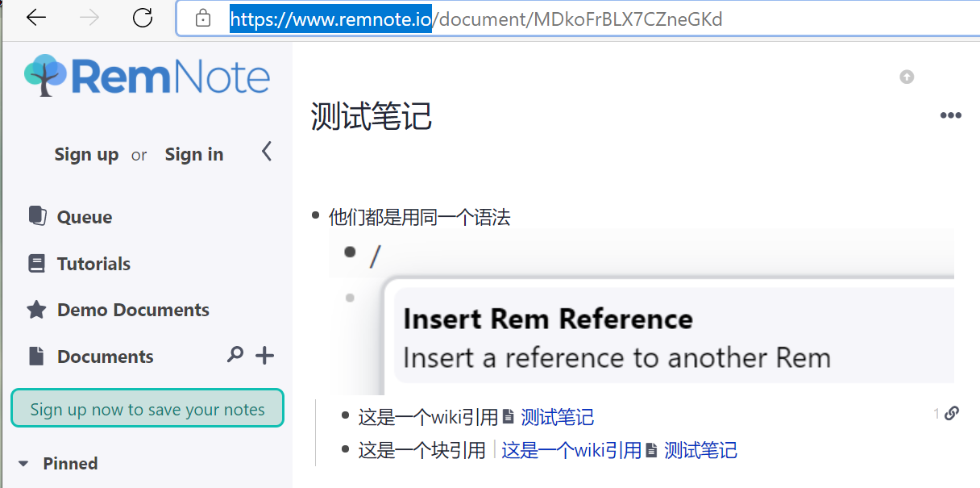Select the Sign in option
980x488 pixels.
pyautogui.click(x=193, y=154)
